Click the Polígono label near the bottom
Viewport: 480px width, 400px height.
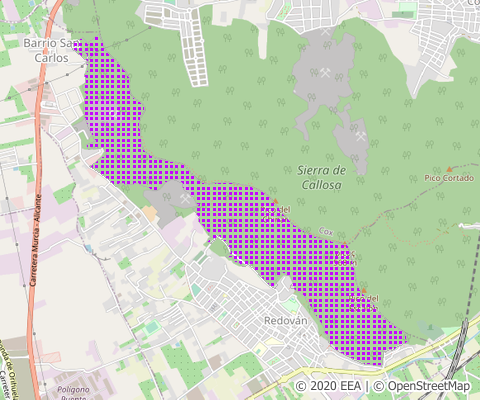(73, 389)
